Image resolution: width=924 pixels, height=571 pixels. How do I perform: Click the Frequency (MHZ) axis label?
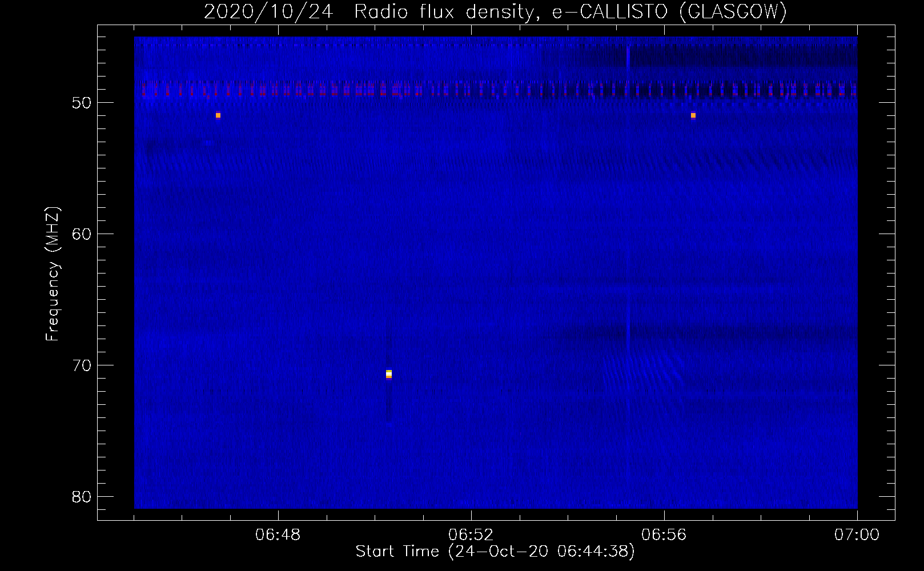(x=53, y=275)
